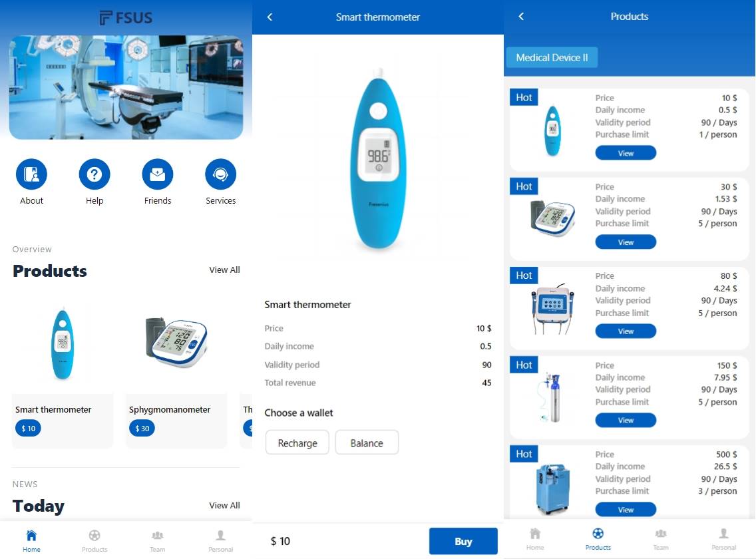Open the Friends envelope icon
This screenshot has height=559, width=756.
click(x=158, y=174)
